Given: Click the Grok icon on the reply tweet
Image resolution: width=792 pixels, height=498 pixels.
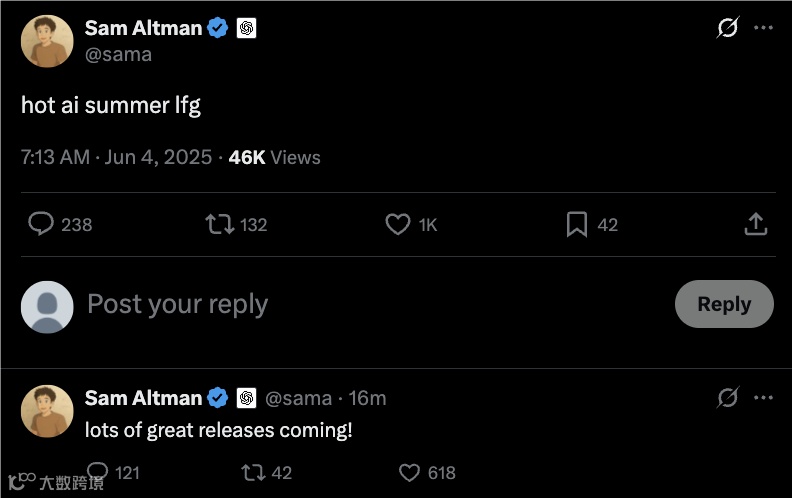Looking at the screenshot, I should pyautogui.click(x=728, y=398).
